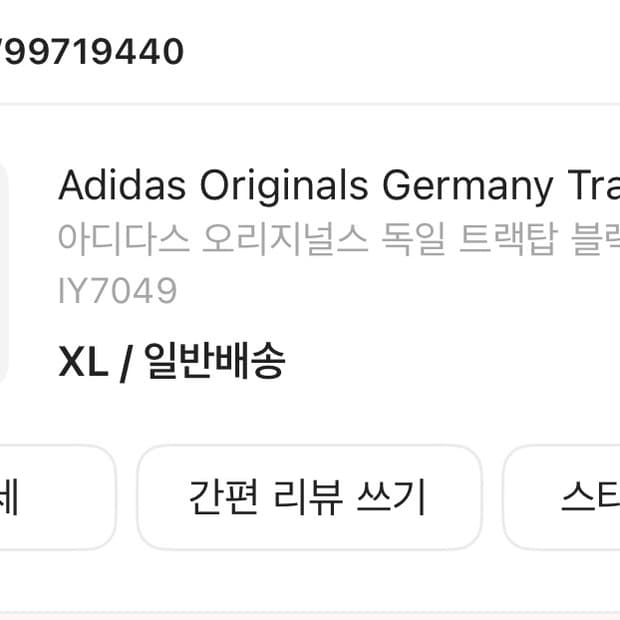The height and width of the screenshot is (620, 620).
Task: Tap the XL size label
Action: (83, 361)
